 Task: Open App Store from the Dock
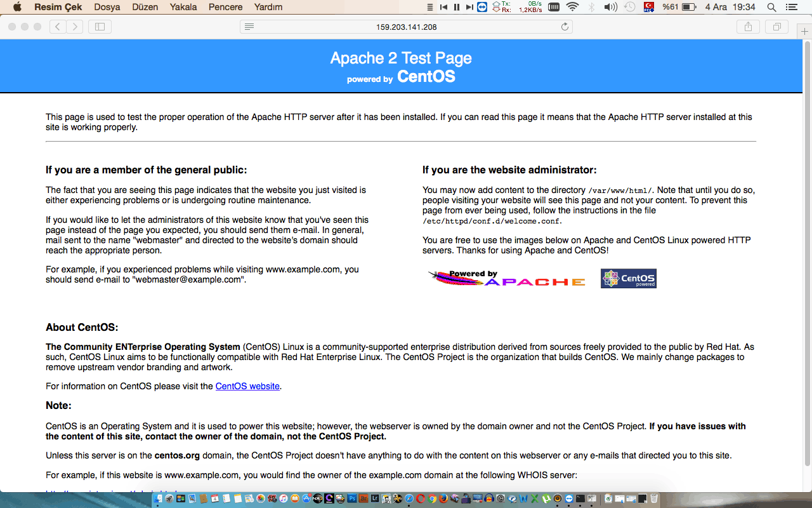pos(306,498)
